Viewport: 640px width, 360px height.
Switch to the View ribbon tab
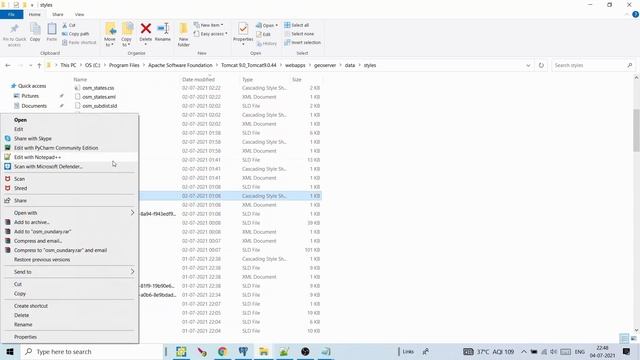(79, 14)
